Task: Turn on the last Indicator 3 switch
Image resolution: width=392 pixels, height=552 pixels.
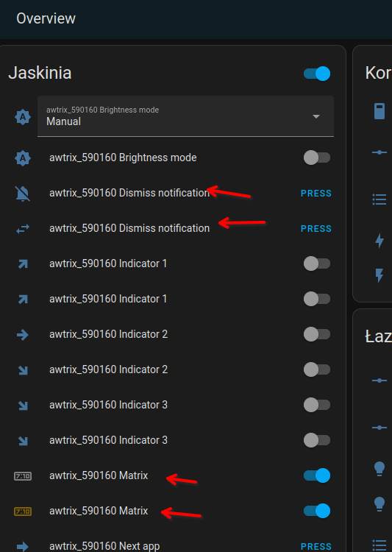Action: point(317,440)
